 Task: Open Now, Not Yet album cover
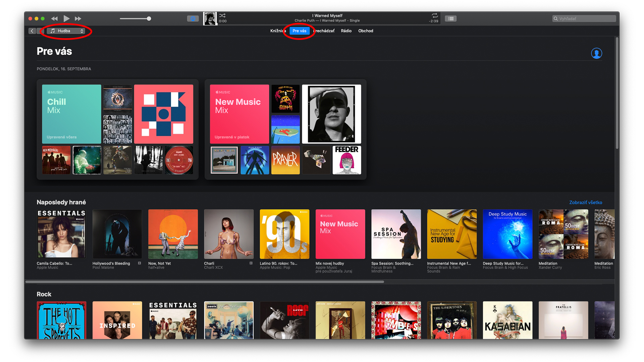pos(173,234)
